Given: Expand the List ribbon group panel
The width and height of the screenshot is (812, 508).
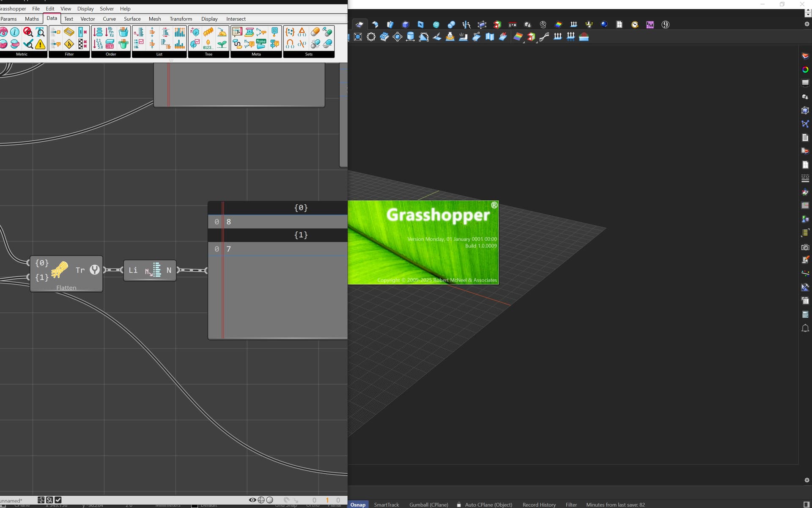Looking at the screenshot, I should (159, 54).
